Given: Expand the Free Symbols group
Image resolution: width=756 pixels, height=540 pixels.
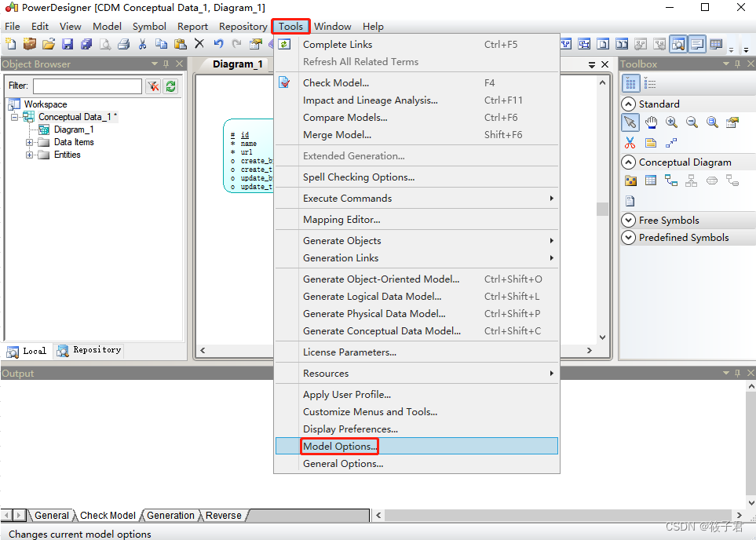Looking at the screenshot, I should [628, 221].
